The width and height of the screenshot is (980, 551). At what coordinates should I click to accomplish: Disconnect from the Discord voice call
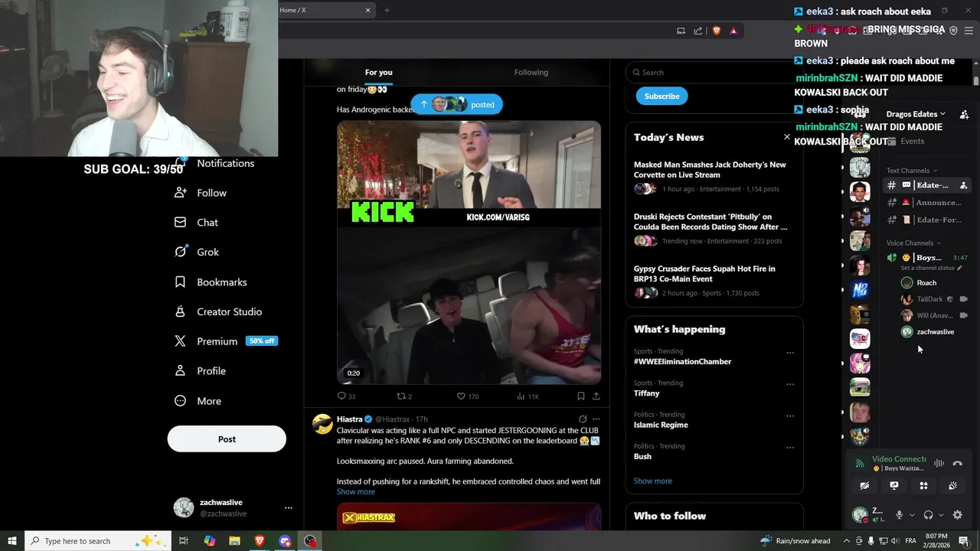(957, 463)
